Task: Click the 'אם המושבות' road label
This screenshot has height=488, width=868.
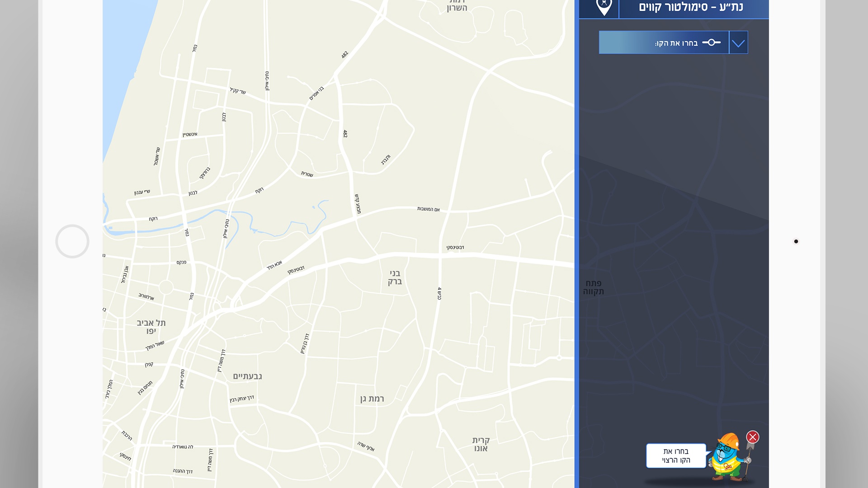Action: coord(428,209)
